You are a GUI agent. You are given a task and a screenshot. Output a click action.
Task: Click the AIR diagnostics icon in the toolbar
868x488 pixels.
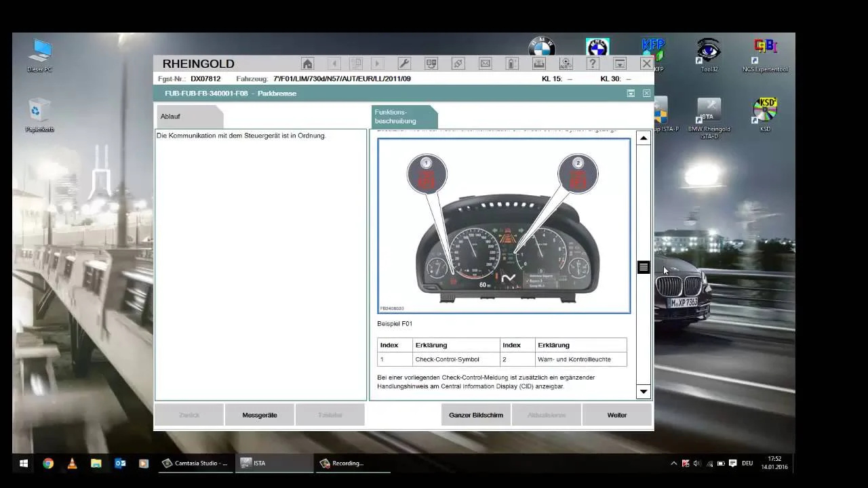[566, 63]
